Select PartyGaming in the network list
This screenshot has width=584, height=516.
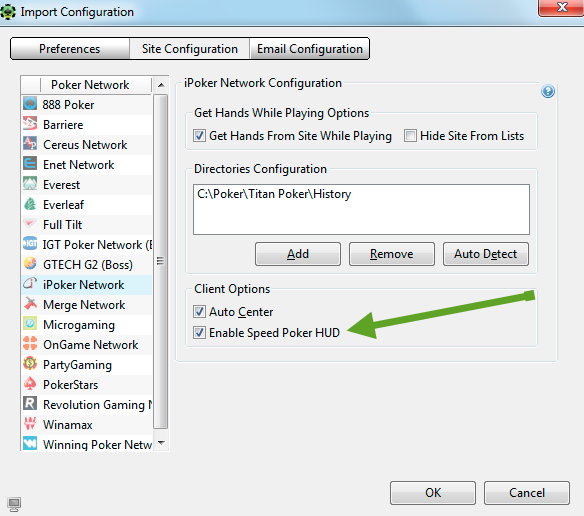pos(87,365)
